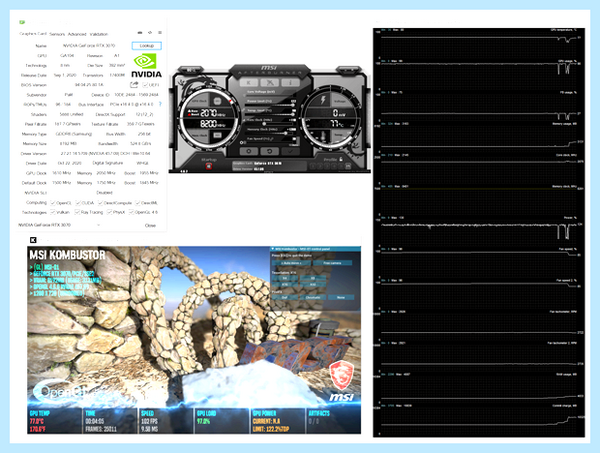The width and height of the screenshot is (600, 453).
Task: Switch to GPU-Z Sensors tab
Action: point(57,34)
